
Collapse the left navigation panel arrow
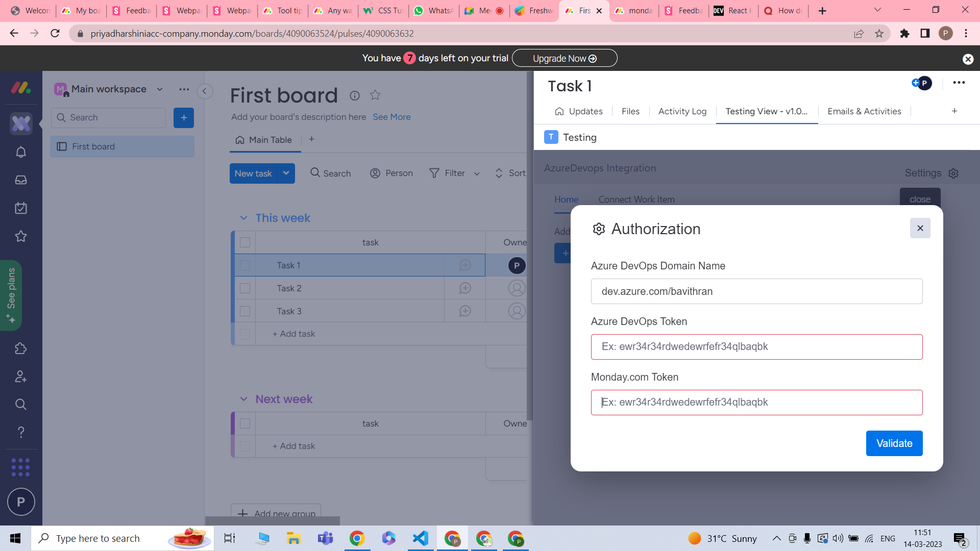tap(205, 91)
